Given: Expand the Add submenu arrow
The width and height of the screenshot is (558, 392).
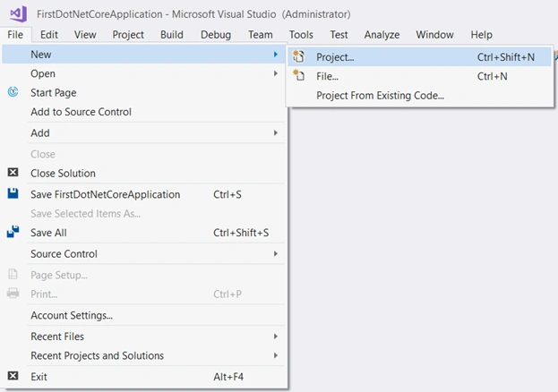Looking at the screenshot, I should point(276,132).
